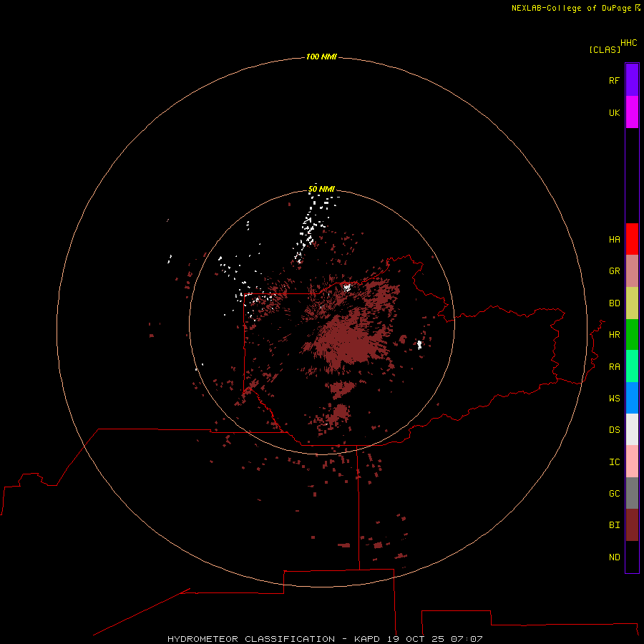Select the BD yellow legend swatch

(x=632, y=303)
